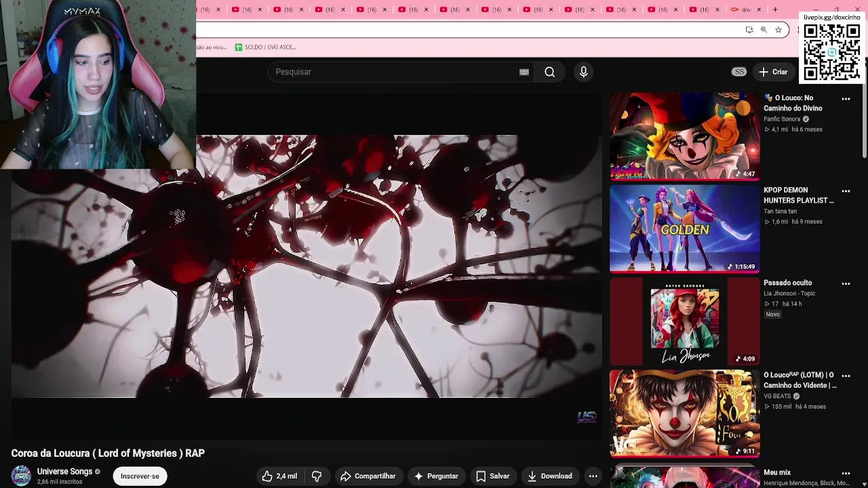
Task: Dislike the video with thumbs-down
Action: tap(317, 476)
